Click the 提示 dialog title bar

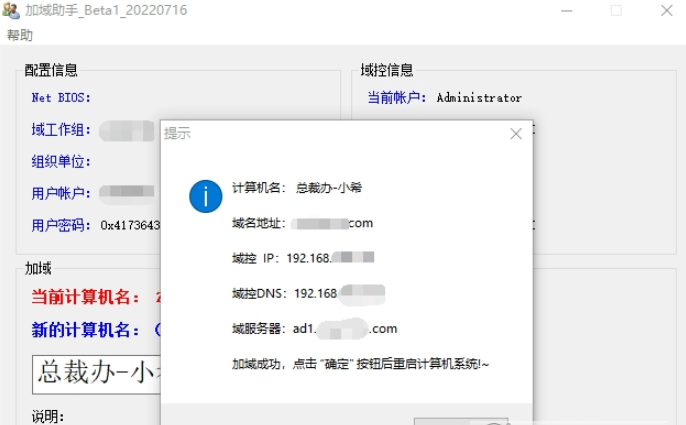click(x=330, y=133)
